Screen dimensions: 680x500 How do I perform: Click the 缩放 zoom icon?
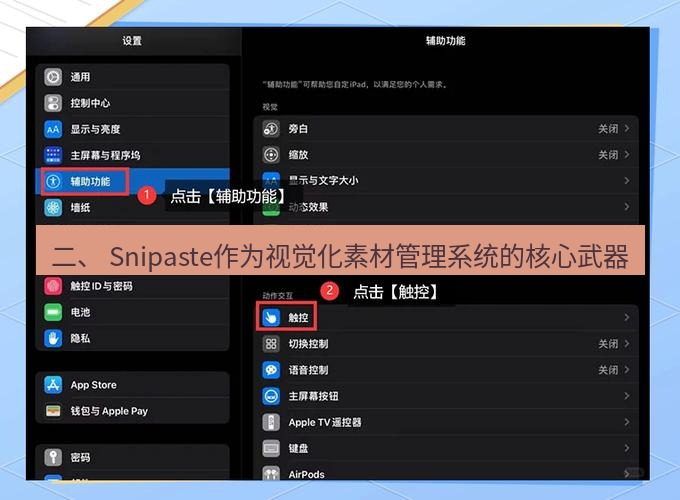[x=271, y=155]
